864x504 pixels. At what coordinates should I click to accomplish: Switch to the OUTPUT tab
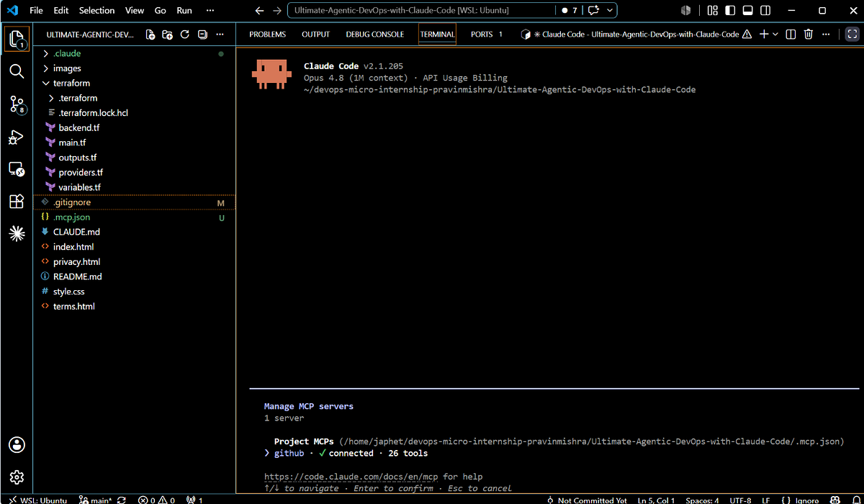coord(315,35)
